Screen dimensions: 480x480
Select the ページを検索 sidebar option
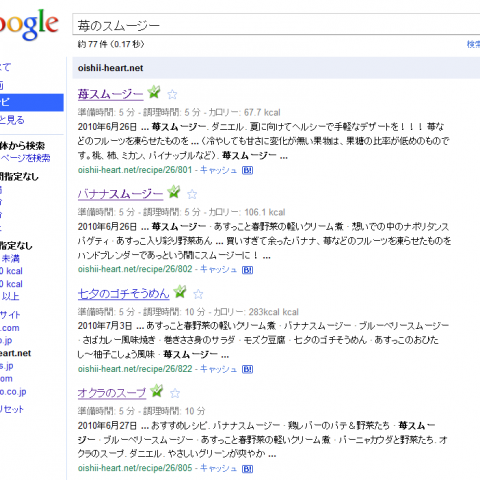(x=25, y=158)
